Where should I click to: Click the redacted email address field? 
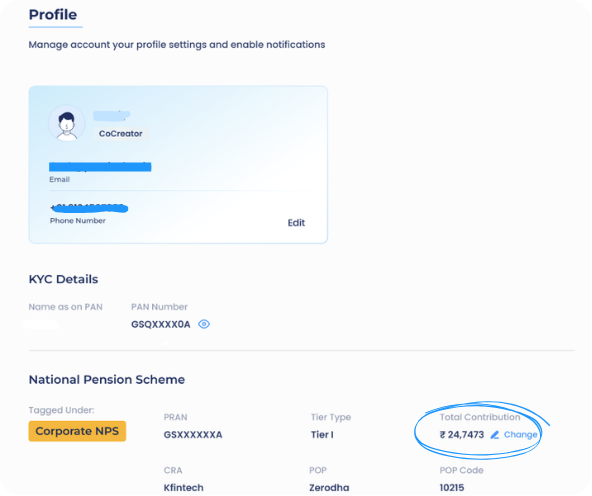click(x=100, y=167)
